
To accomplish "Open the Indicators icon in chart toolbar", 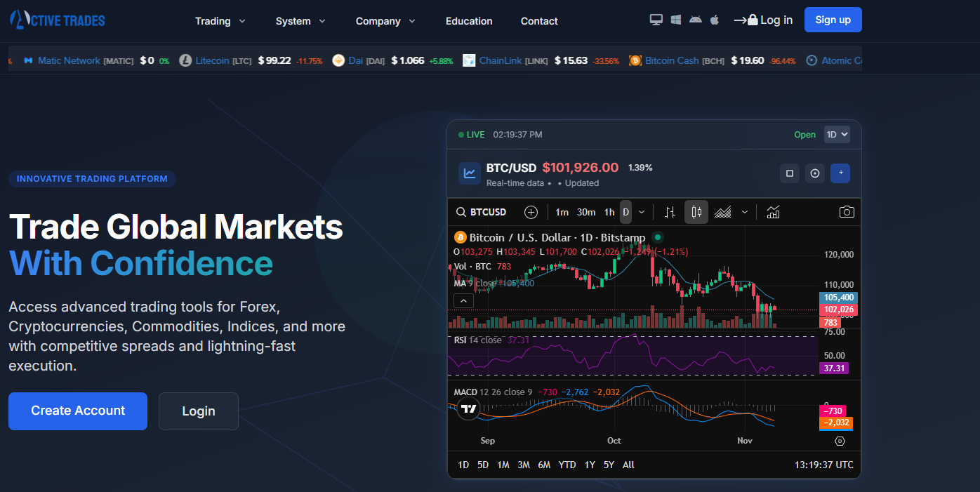I will pos(773,212).
